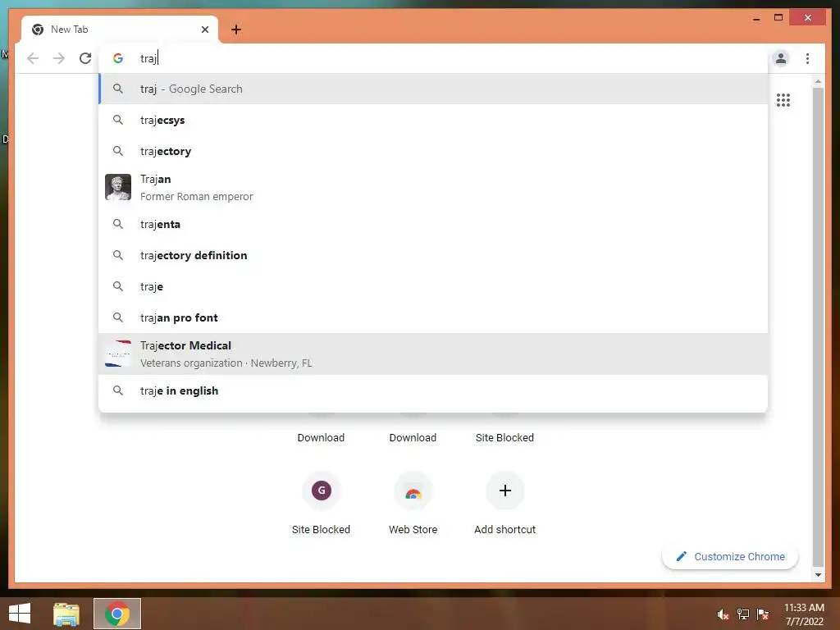Click the page vertical scrollbar
Viewport: 840px width, 630px height.
point(818,326)
